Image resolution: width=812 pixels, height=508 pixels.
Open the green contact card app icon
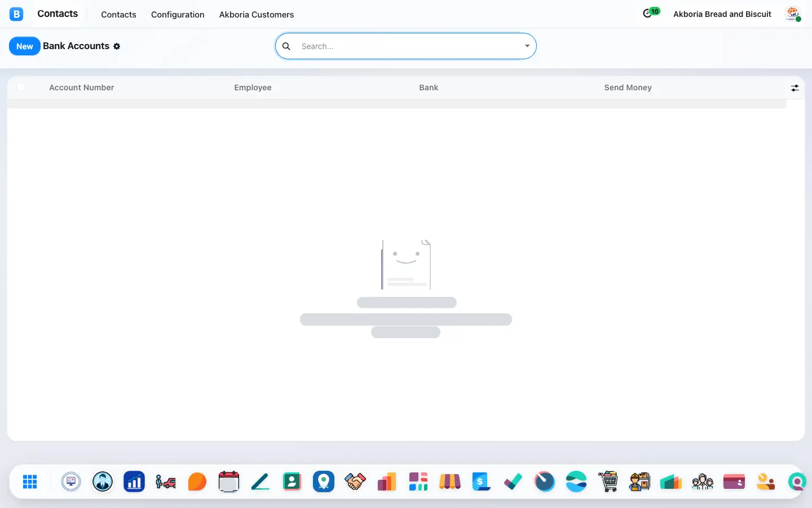292,481
